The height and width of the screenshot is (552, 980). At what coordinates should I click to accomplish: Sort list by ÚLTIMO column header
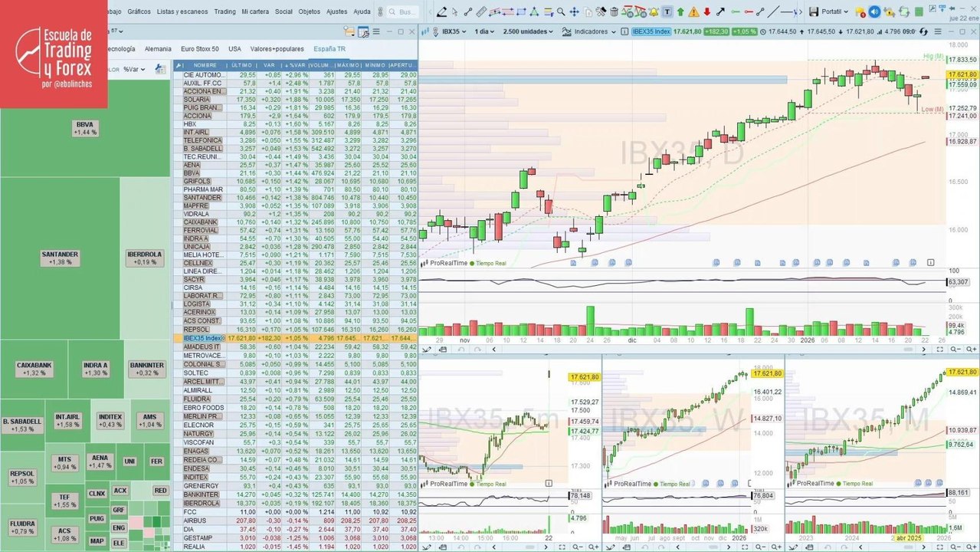click(x=243, y=66)
